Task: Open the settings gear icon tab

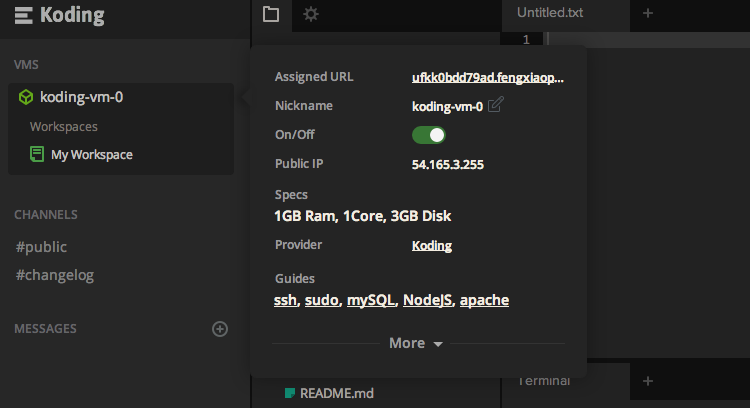Action: (311, 14)
